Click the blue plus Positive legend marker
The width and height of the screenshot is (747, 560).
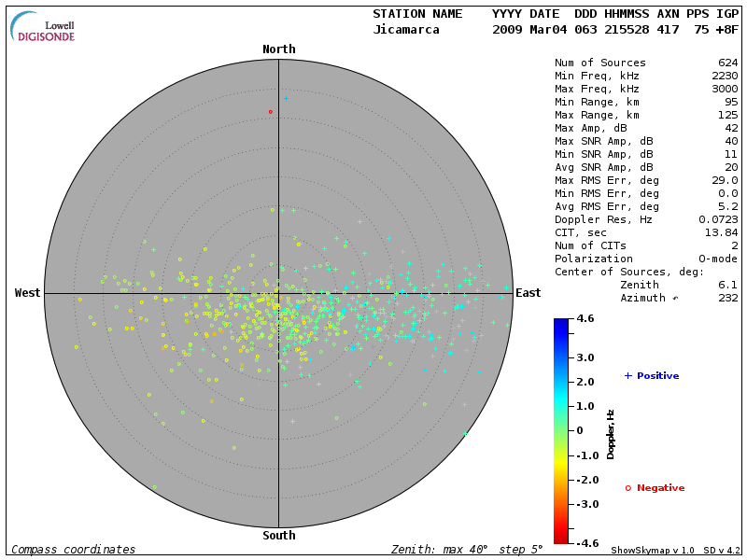[628, 375]
